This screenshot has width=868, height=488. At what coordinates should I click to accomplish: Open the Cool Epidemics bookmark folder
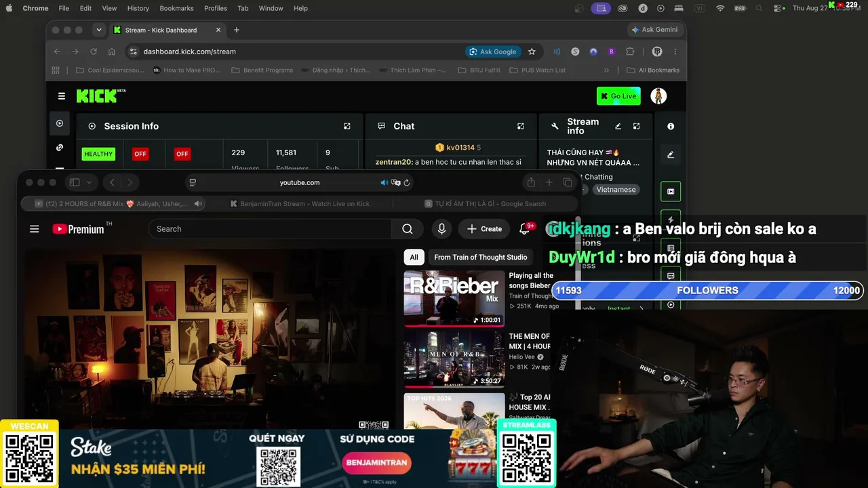110,70
